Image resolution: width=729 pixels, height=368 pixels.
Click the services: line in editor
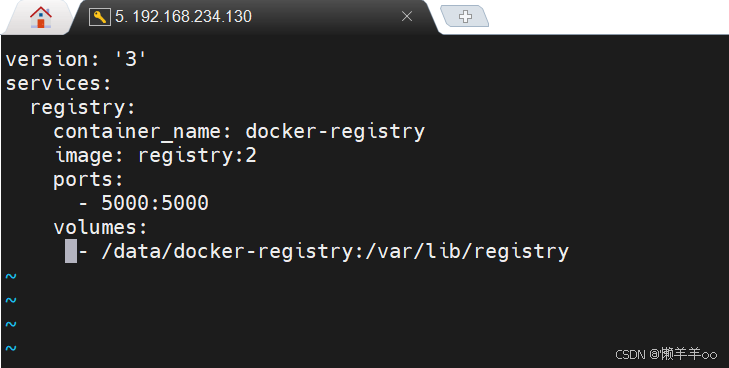(x=59, y=84)
